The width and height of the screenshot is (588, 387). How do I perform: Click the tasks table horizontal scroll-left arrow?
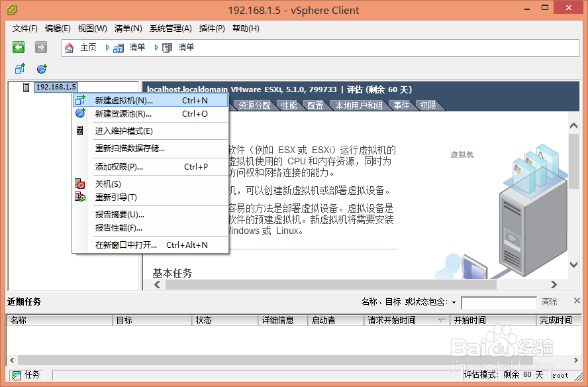(x=12, y=360)
